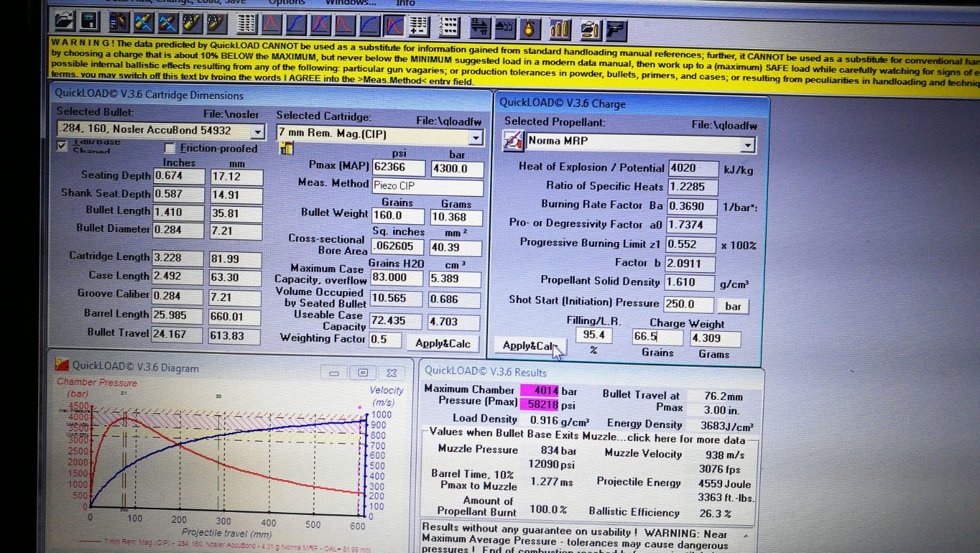
Task: Click the double-arrow conversion toolbar icon
Action: click(480, 28)
